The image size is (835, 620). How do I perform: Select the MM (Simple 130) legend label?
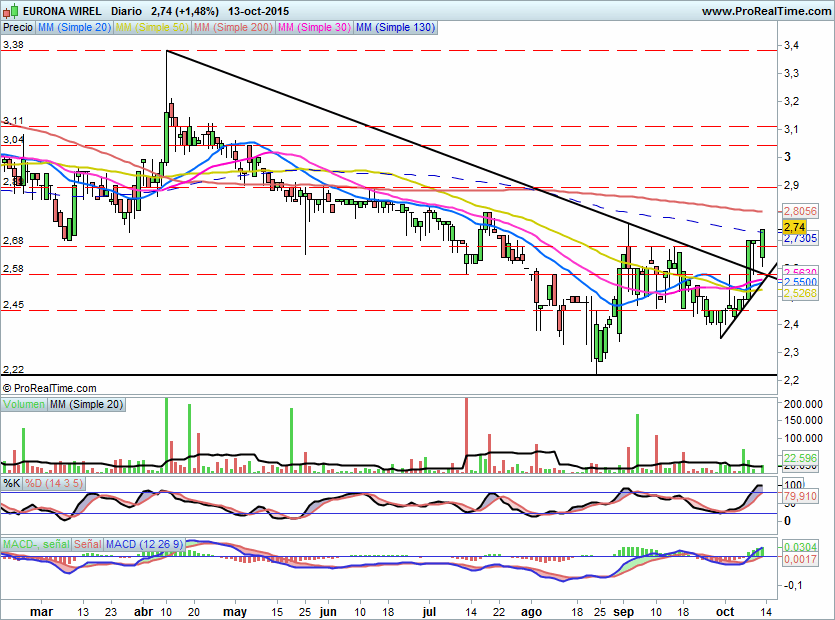click(395, 27)
